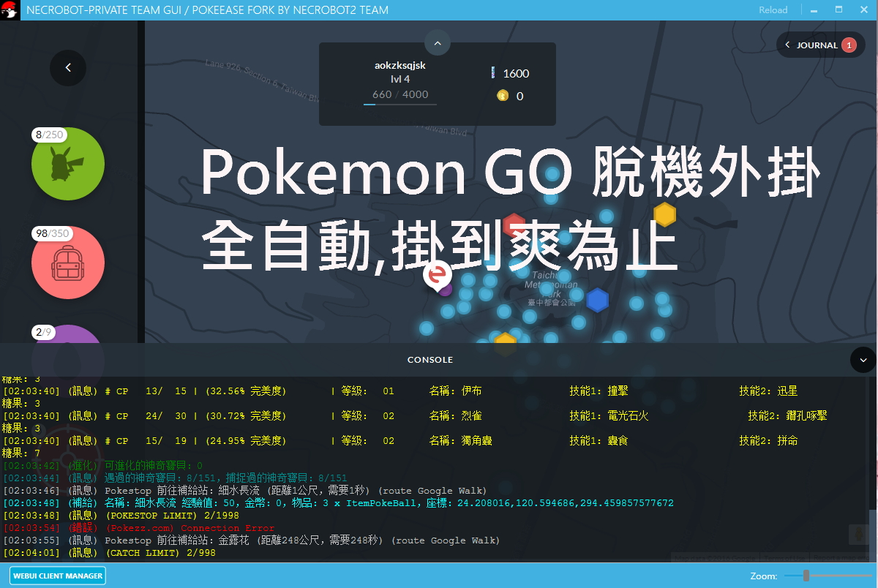The width and height of the screenshot is (878, 588).
Task: Click the CP 24/30 烈雀 log line
Action: click(x=415, y=416)
